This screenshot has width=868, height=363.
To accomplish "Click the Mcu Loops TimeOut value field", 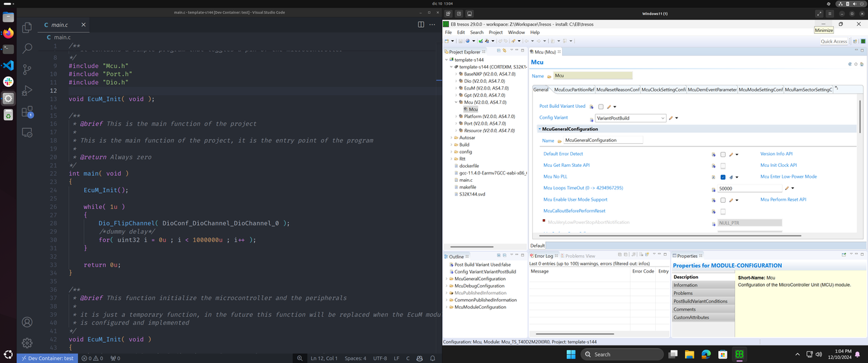I will 749,189.
